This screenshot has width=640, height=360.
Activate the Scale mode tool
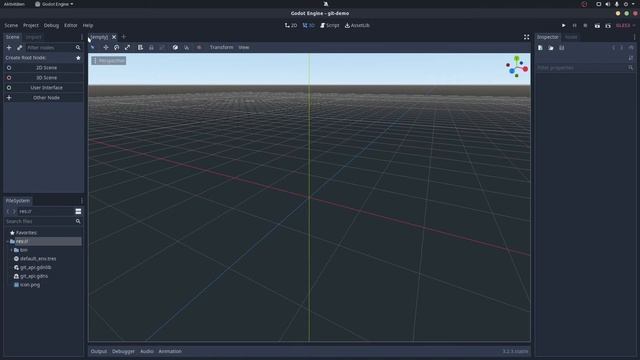click(127, 47)
